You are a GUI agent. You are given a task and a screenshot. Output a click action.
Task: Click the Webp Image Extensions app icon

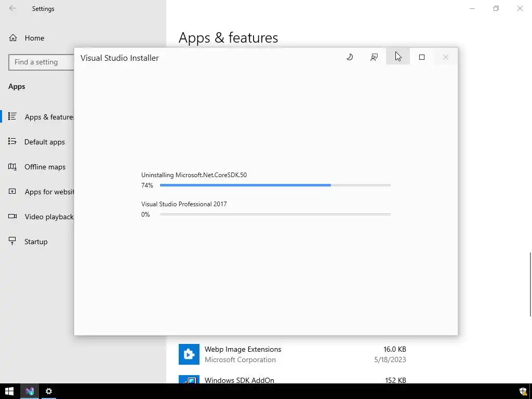[x=189, y=354]
